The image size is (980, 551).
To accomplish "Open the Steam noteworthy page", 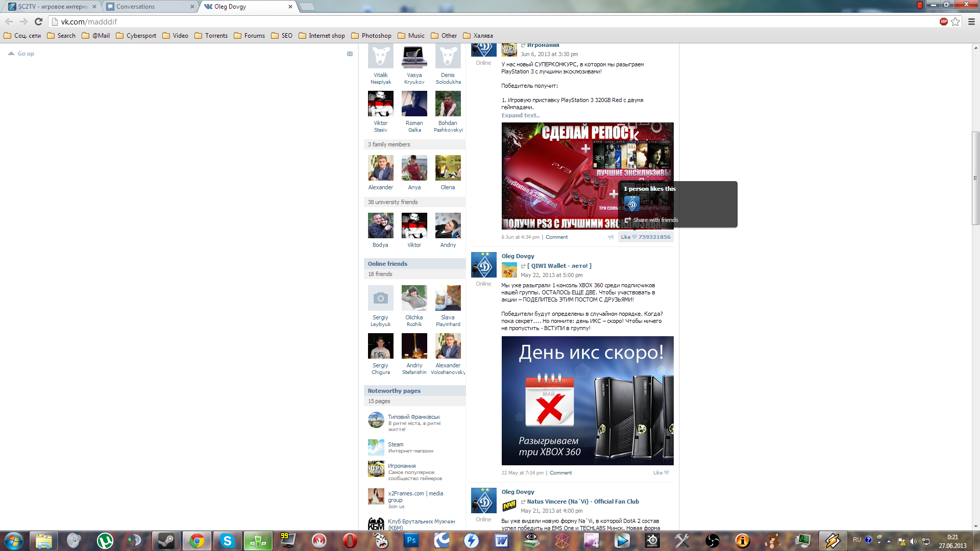I will (396, 444).
